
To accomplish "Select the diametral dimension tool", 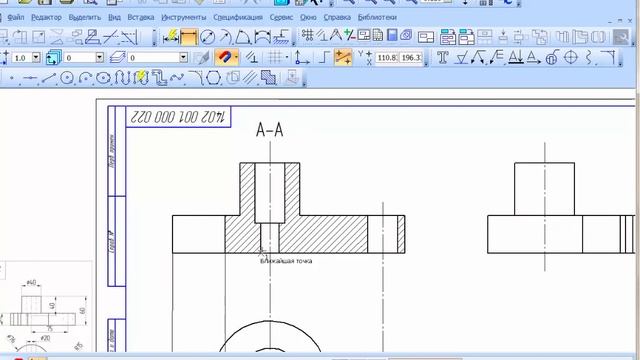I will pos(207,37).
